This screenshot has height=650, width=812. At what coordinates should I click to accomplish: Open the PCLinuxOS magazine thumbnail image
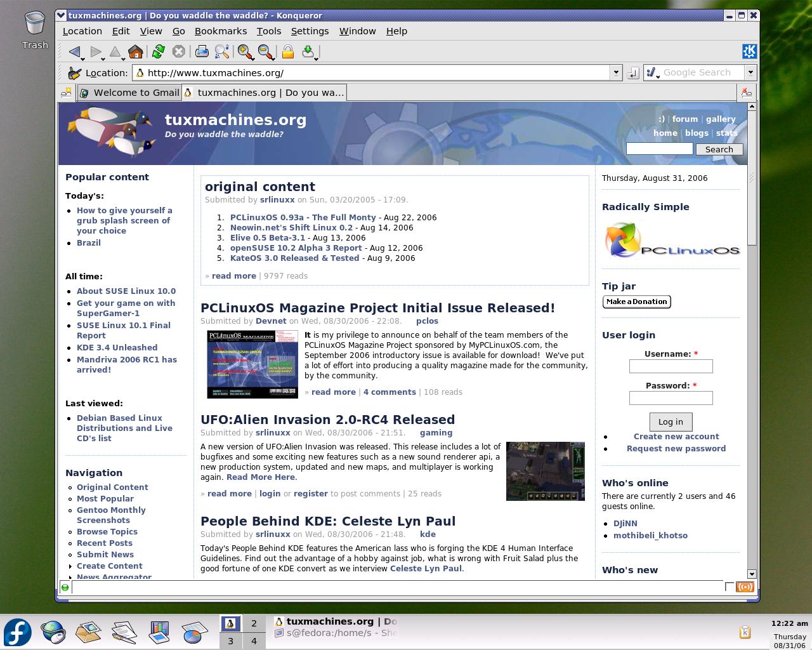point(252,364)
